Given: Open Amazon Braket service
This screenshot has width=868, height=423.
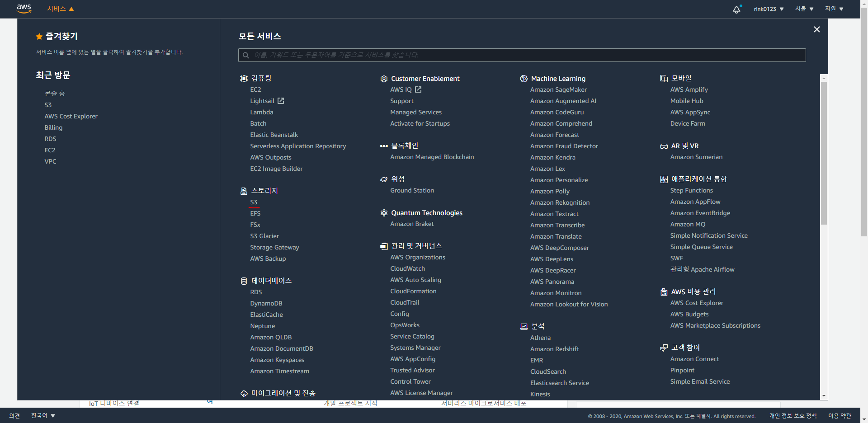Looking at the screenshot, I should (412, 224).
